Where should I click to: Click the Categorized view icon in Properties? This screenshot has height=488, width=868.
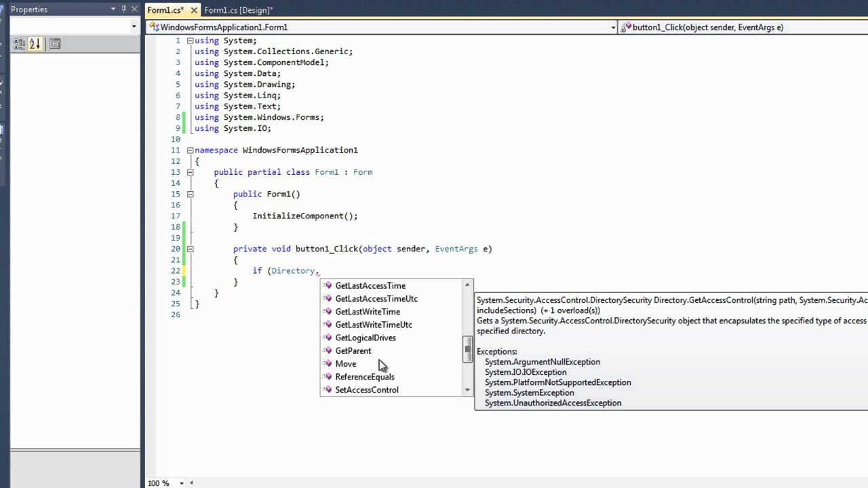[19, 43]
